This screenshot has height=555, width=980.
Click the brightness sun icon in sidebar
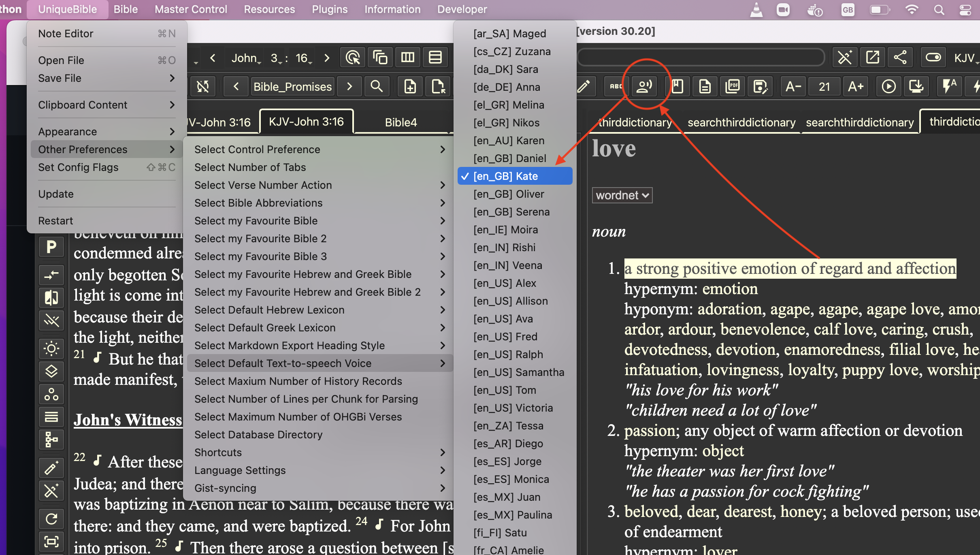coord(51,348)
